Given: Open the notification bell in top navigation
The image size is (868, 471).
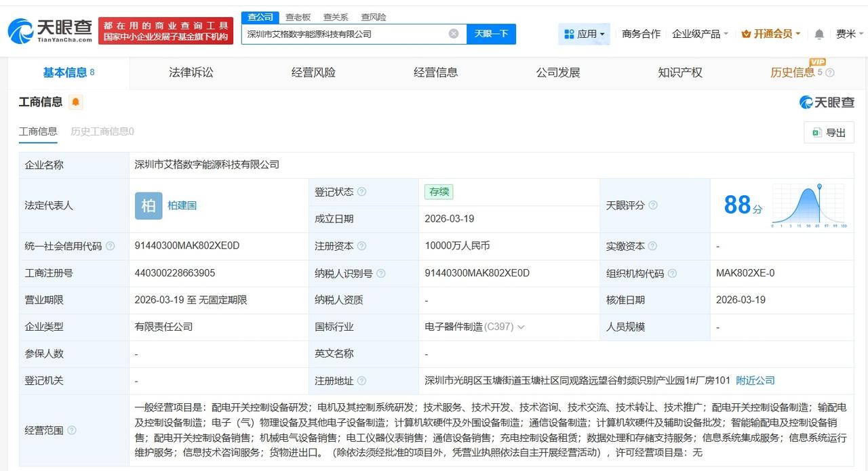Looking at the screenshot, I should pyautogui.click(x=819, y=33).
